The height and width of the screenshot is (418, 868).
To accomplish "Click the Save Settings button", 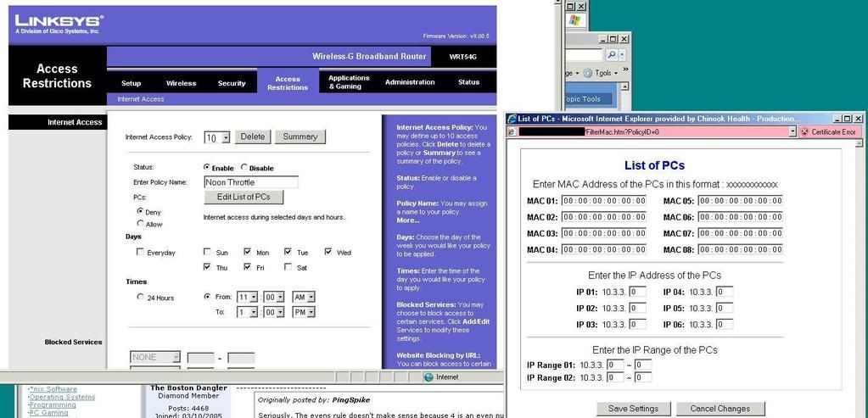I will [632, 409].
